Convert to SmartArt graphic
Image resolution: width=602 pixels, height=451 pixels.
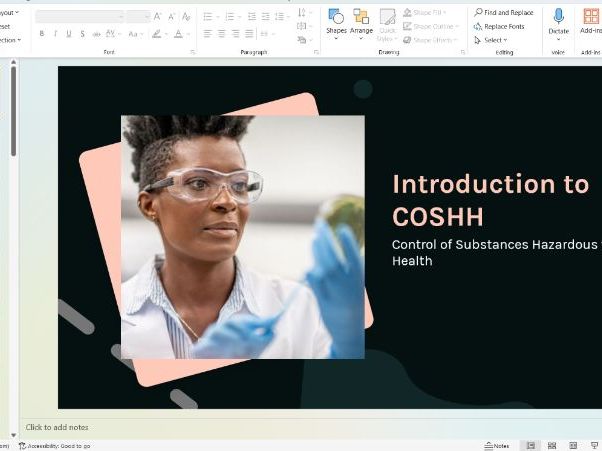tap(305, 40)
